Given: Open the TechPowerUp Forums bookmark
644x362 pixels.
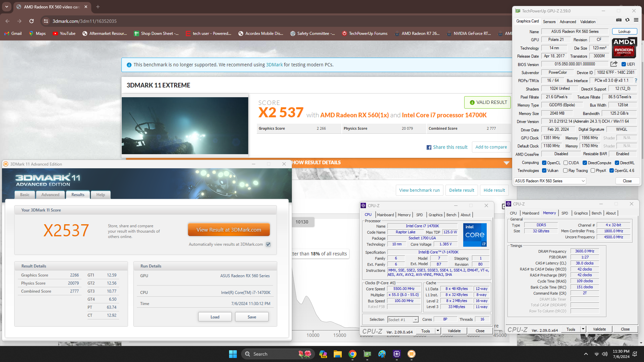Looking at the screenshot, I should click(x=365, y=34).
